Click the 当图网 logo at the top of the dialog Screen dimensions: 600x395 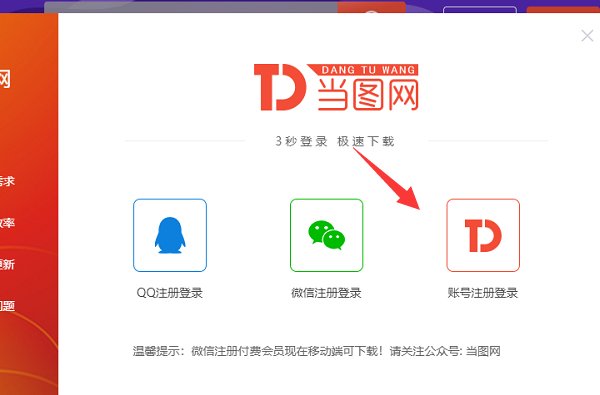(x=336, y=87)
